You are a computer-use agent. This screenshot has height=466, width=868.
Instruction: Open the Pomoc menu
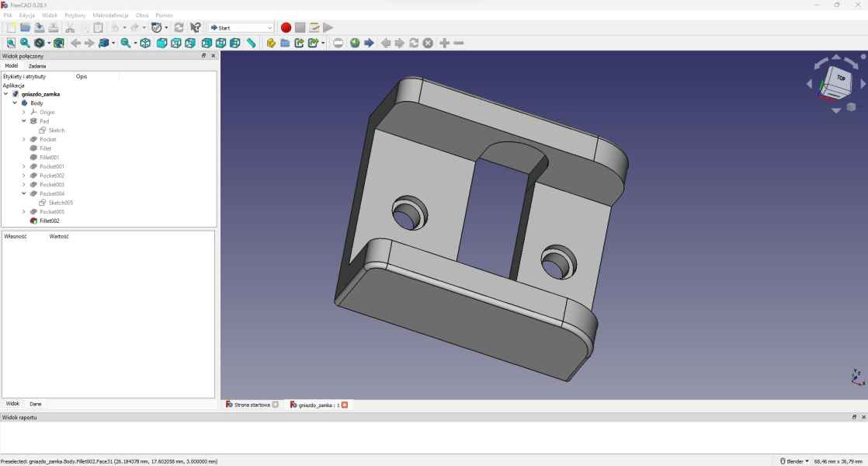coord(164,16)
